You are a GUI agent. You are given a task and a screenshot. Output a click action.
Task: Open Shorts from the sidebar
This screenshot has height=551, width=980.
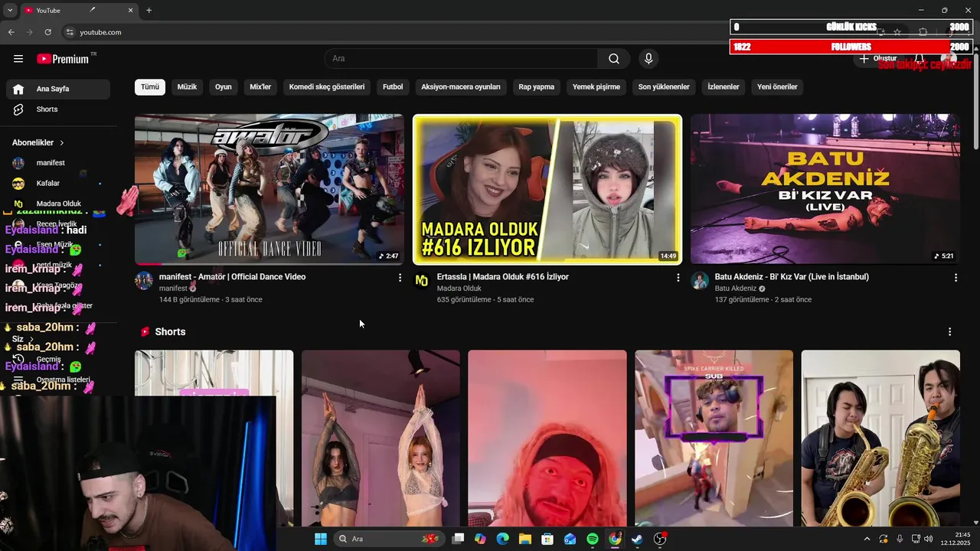tap(58, 109)
